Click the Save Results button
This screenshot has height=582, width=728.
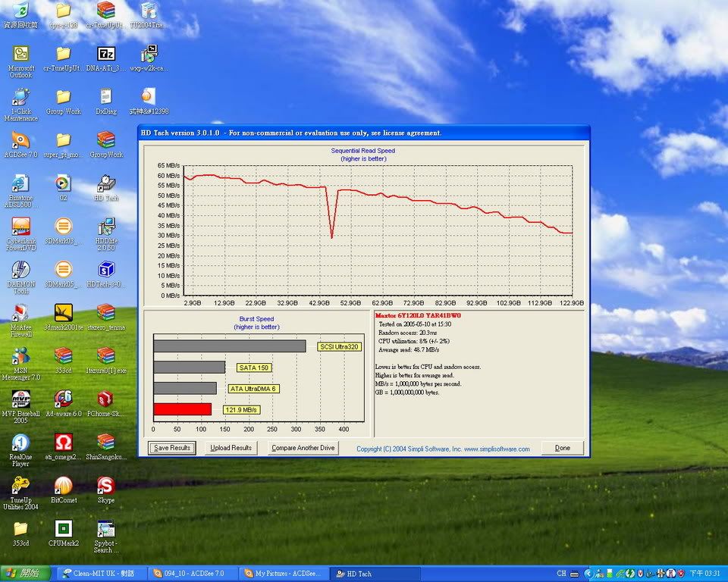172,448
